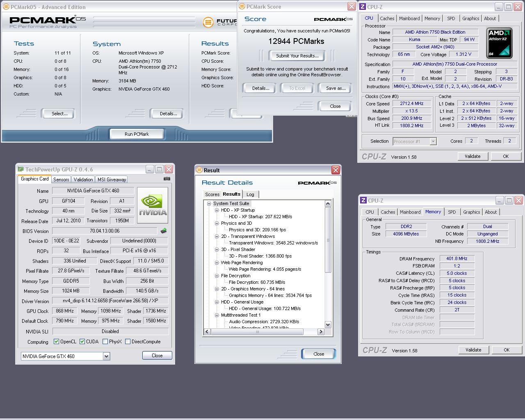Click '12944 PCMarks' score text
This screenshot has height=420, width=525.
(x=296, y=41)
